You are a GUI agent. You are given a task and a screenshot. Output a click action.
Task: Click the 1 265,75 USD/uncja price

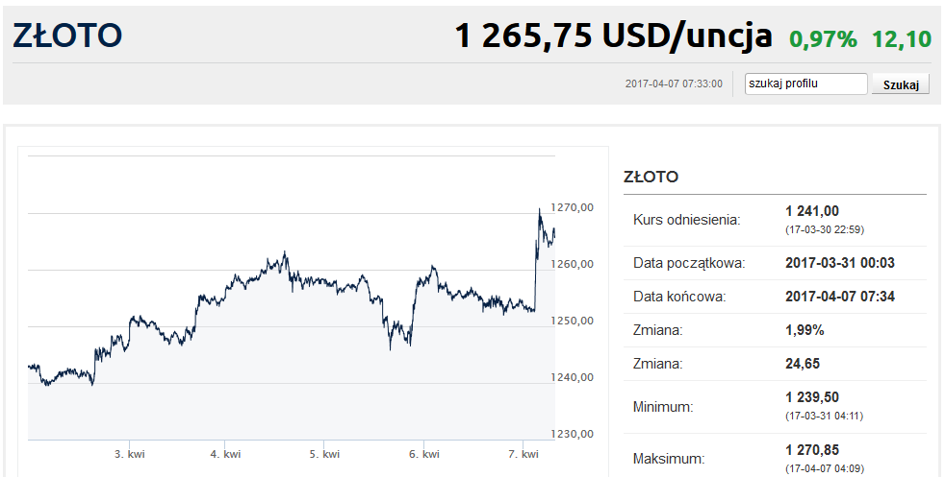point(613,36)
